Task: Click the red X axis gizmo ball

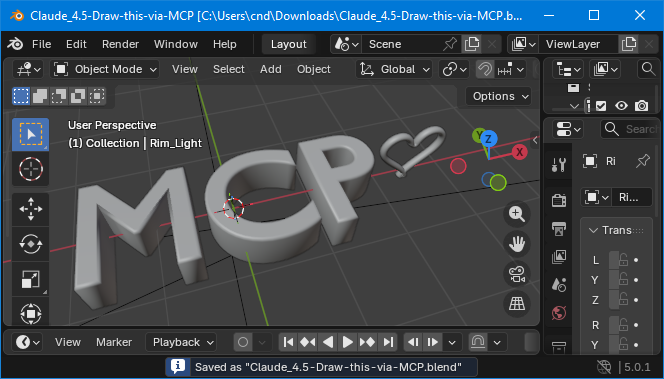Action: pyautogui.click(x=519, y=152)
